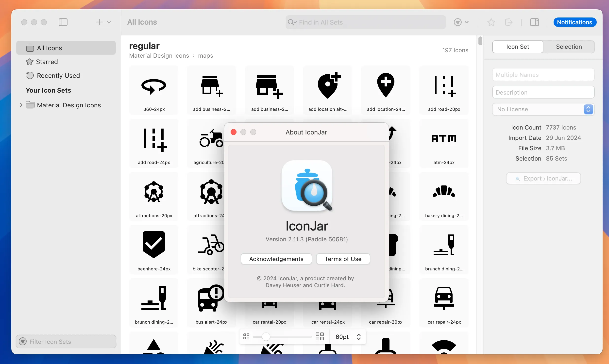
Task: Click the '85 Sets' selection value
Action: (x=556, y=158)
